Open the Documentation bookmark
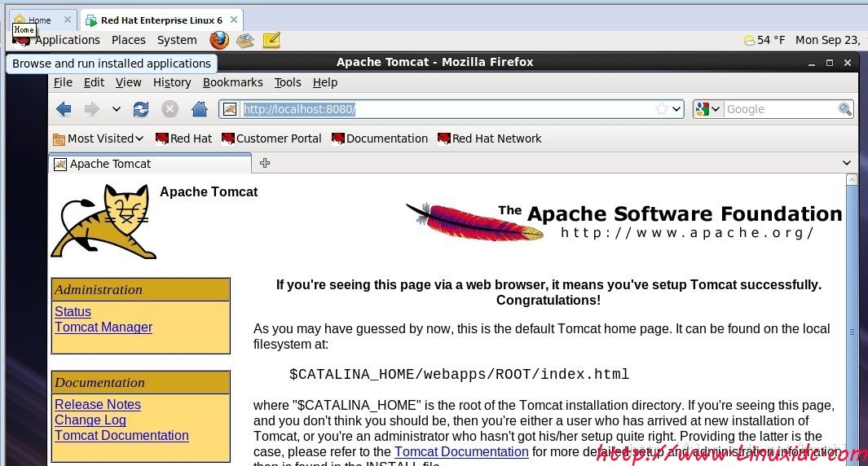The width and height of the screenshot is (868, 466). coord(380,138)
